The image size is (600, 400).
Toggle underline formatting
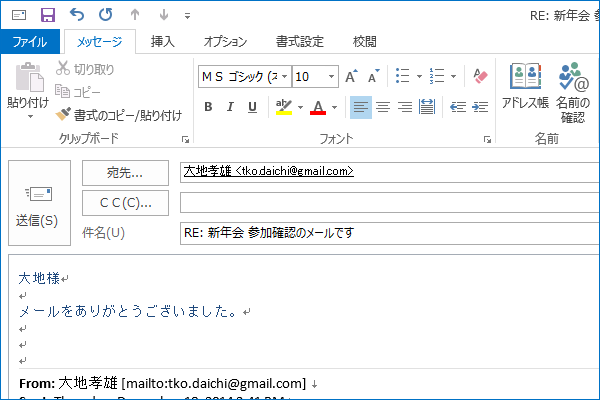click(x=252, y=107)
